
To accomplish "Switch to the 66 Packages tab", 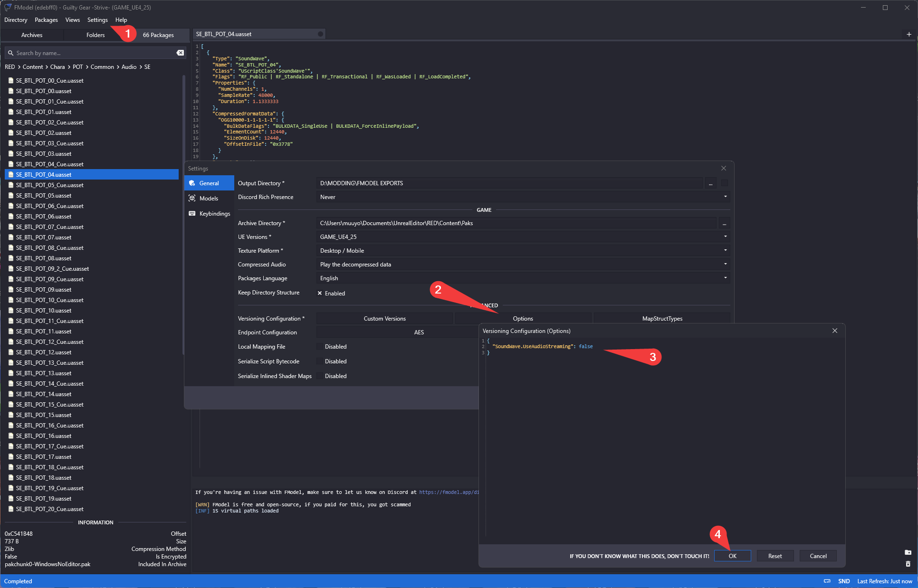I will (x=158, y=35).
